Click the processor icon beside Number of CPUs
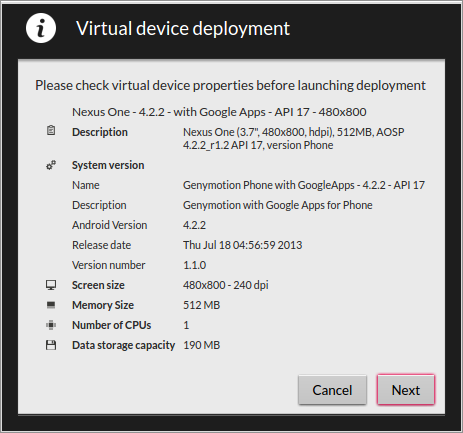Screen dimensions: 463x433 pyautogui.click(x=51, y=325)
